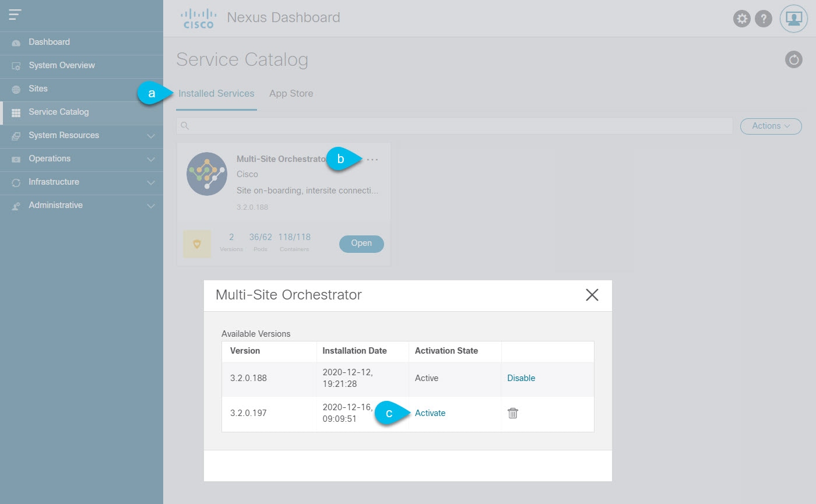Disable version 3.2.0.188
The image size is (816, 504).
[x=521, y=378]
